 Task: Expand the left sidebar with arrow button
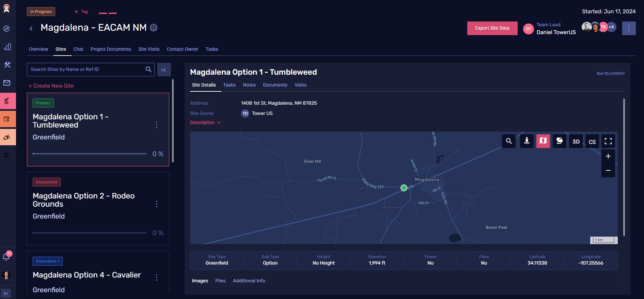point(5,294)
